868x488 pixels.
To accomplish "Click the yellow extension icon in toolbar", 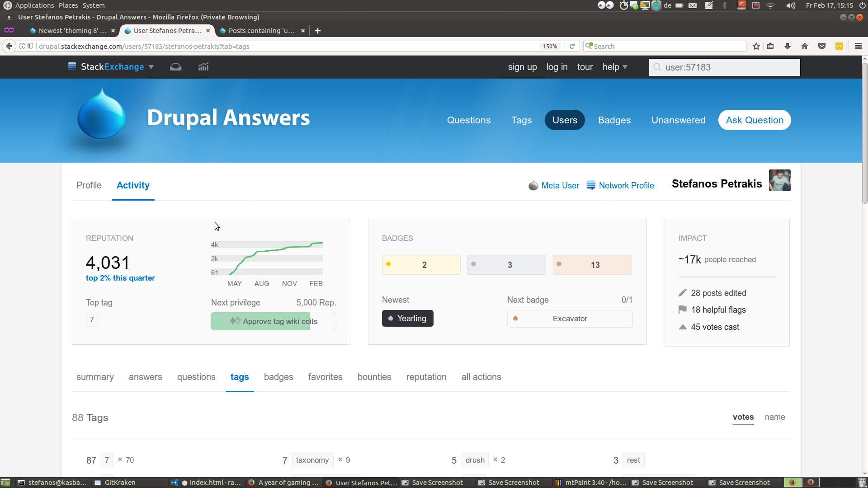I will point(839,46).
